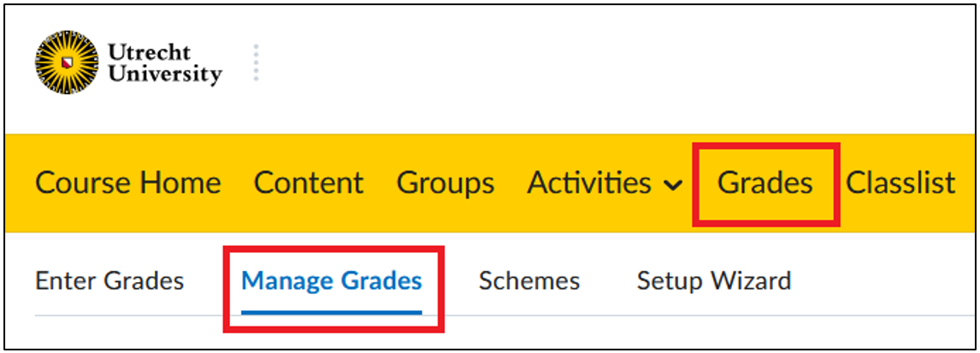
Task: Launch the Setup Wizard tab
Action: (714, 280)
